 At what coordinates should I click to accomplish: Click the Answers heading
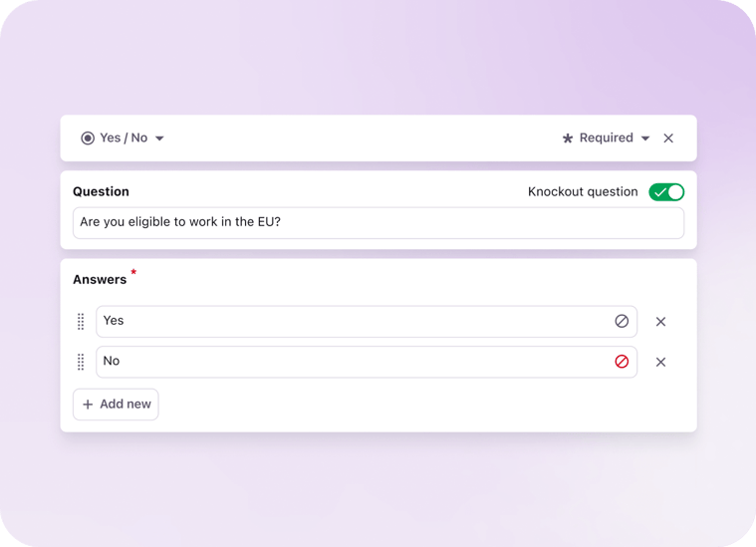click(100, 280)
